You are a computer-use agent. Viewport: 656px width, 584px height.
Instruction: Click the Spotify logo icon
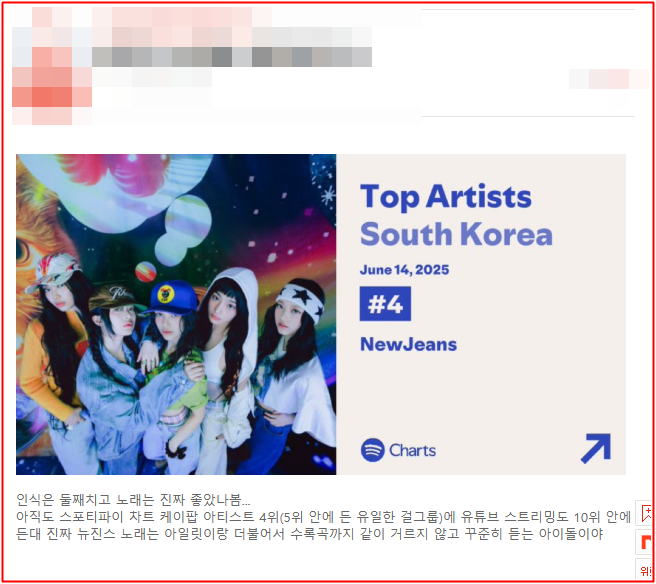(x=372, y=450)
